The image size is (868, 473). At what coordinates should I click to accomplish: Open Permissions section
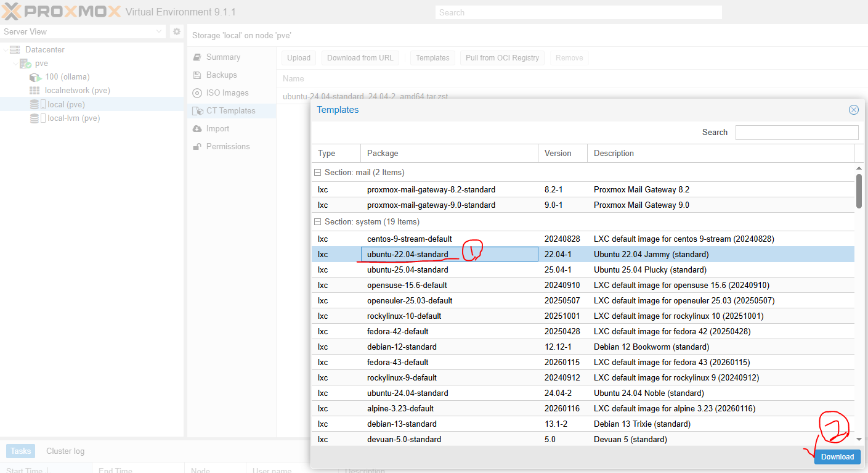click(232, 146)
